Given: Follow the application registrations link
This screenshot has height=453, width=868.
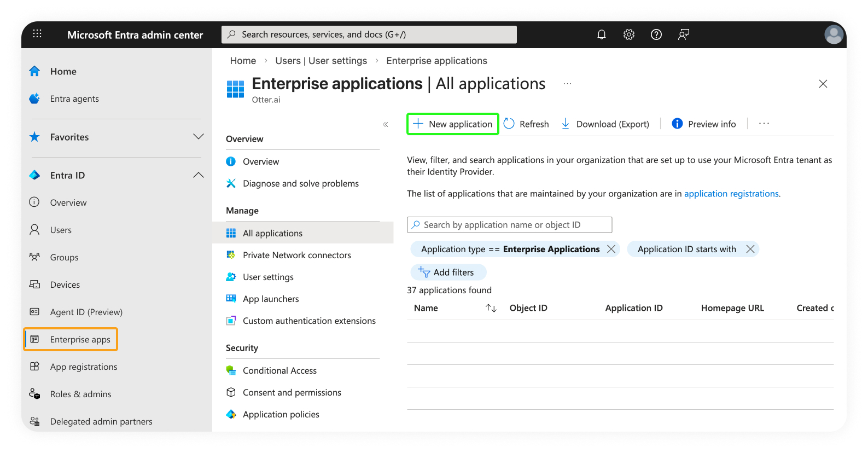Looking at the screenshot, I should coord(731,194).
